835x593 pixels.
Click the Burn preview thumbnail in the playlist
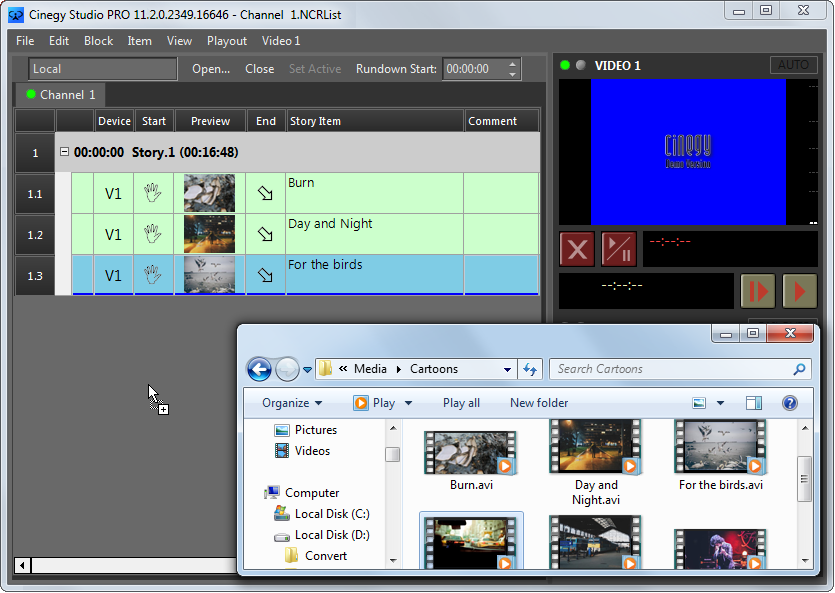point(209,193)
